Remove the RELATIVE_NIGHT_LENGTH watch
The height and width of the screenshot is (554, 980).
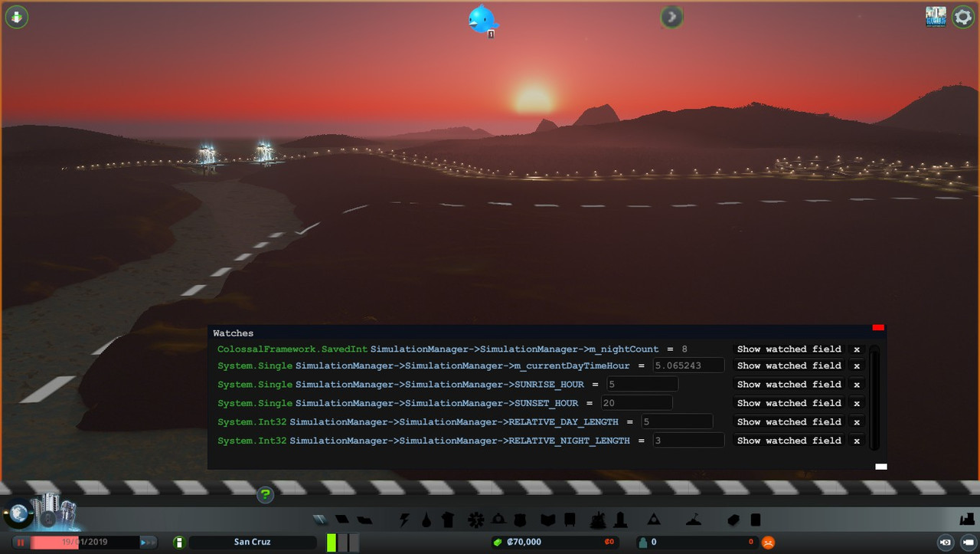point(857,441)
